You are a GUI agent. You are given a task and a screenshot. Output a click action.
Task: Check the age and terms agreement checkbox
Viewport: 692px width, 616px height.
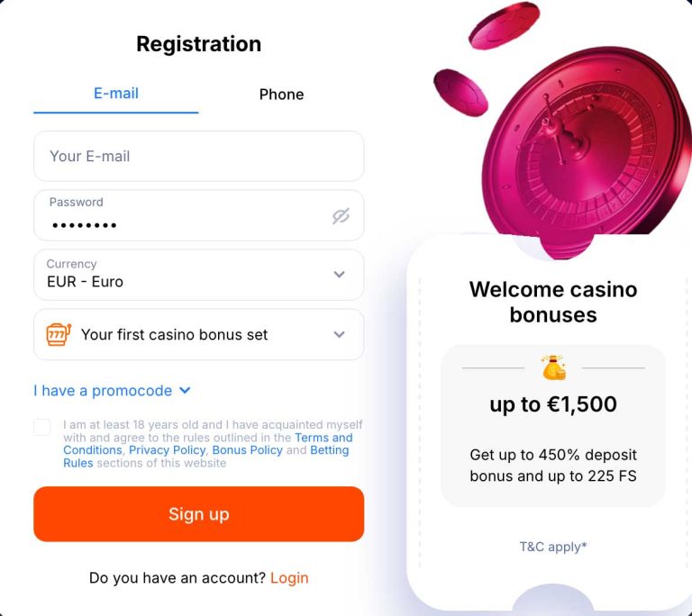[x=42, y=427]
